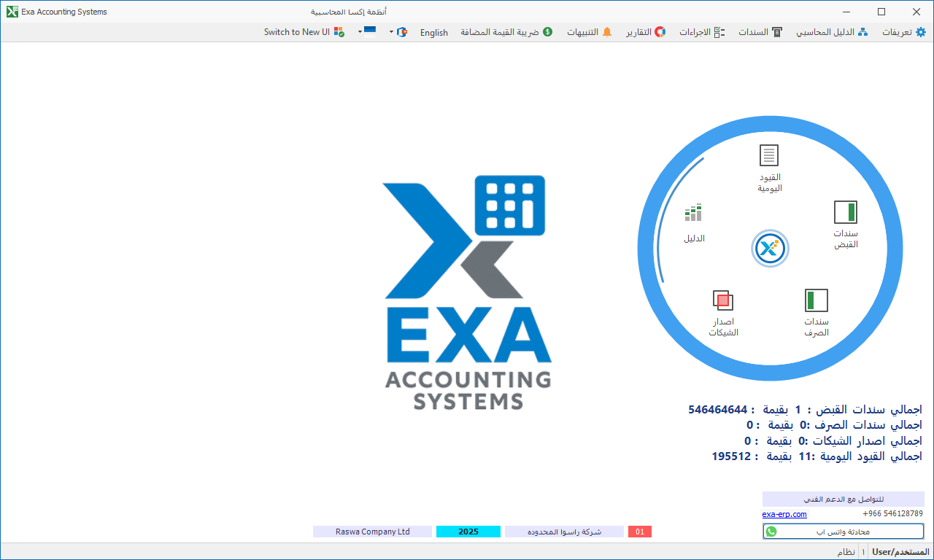Viewport: 934px width, 560px height.
Task: Expand the dropdown arrow beside the shield icon
Action: (x=392, y=32)
